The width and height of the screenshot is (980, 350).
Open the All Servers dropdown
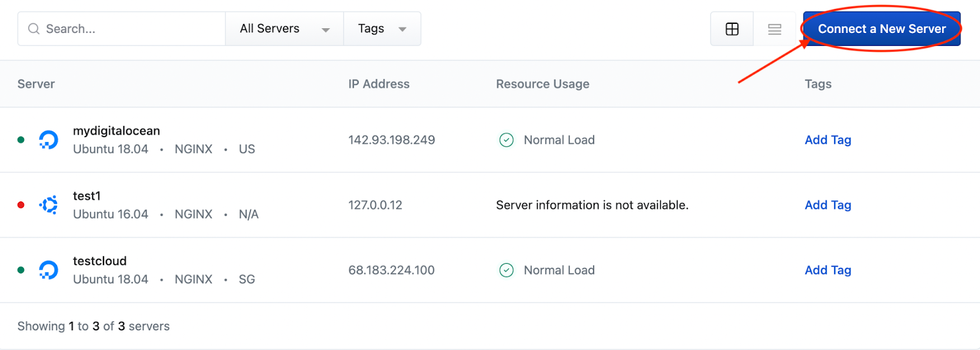[x=284, y=29]
